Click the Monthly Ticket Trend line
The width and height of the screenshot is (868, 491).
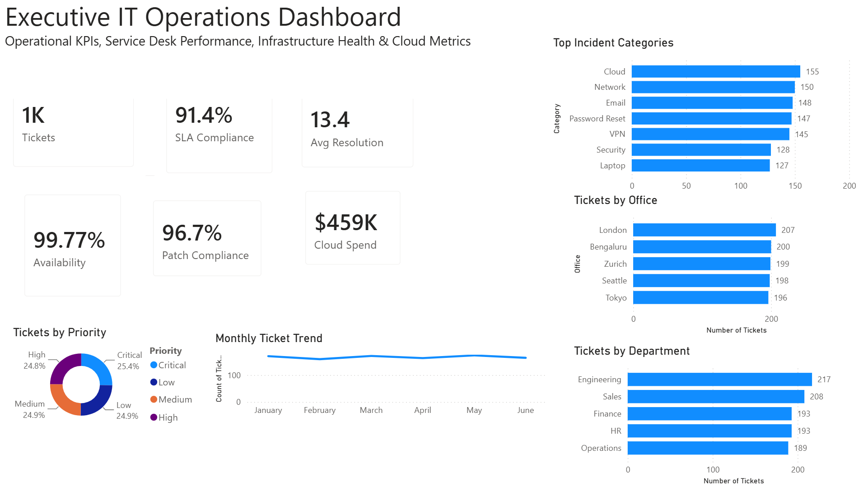pos(397,357)
